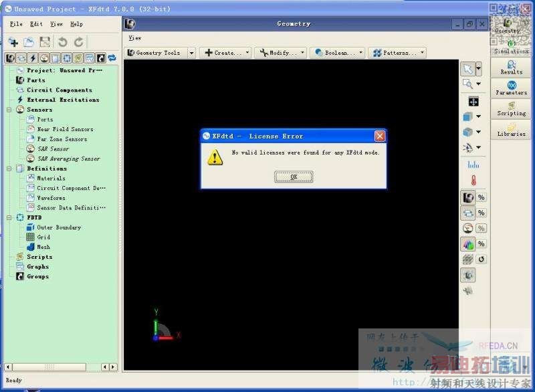The height and width of the screenshot is (392, 535).
Task: Click the % button beside mesh visibility
Action: pyautogui.click(x=481, y=243)
